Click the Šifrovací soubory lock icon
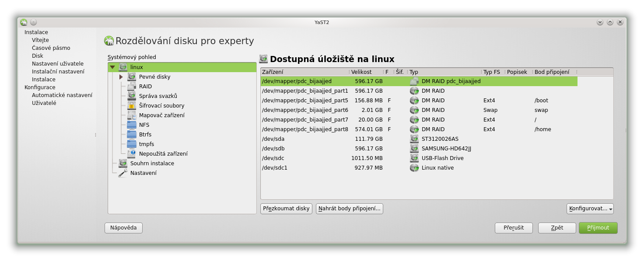 point(132,105)
